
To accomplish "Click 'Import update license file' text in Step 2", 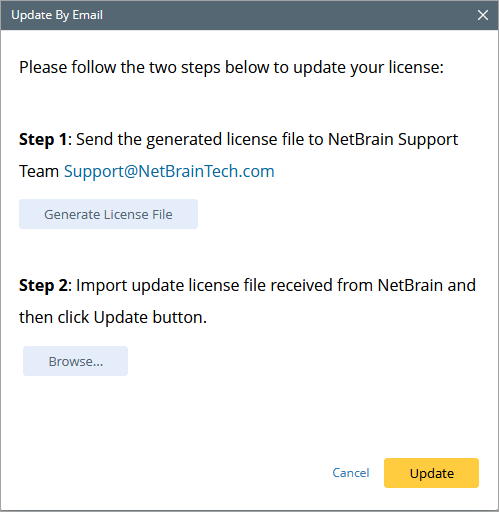I will coord(171,285).
